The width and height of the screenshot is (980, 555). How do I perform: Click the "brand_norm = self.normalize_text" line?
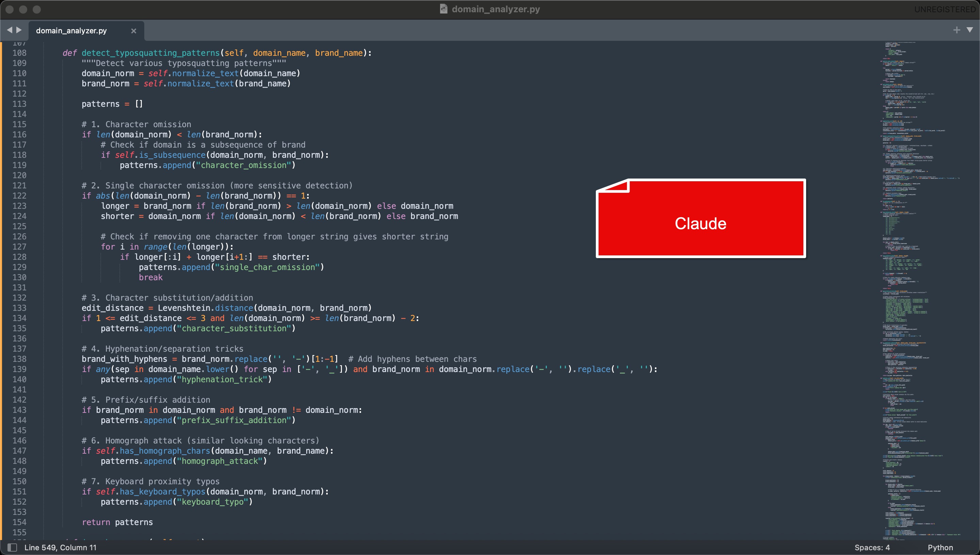click(186, 84)
